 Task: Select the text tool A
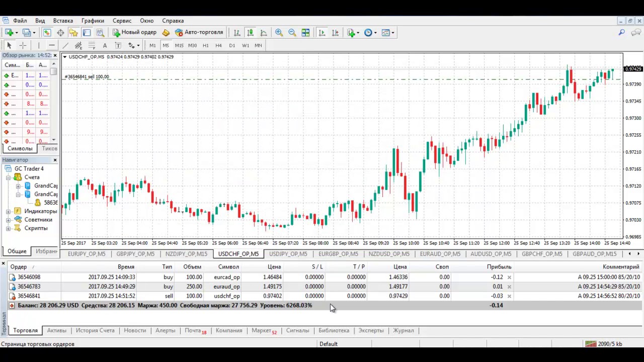click(105, 45)
